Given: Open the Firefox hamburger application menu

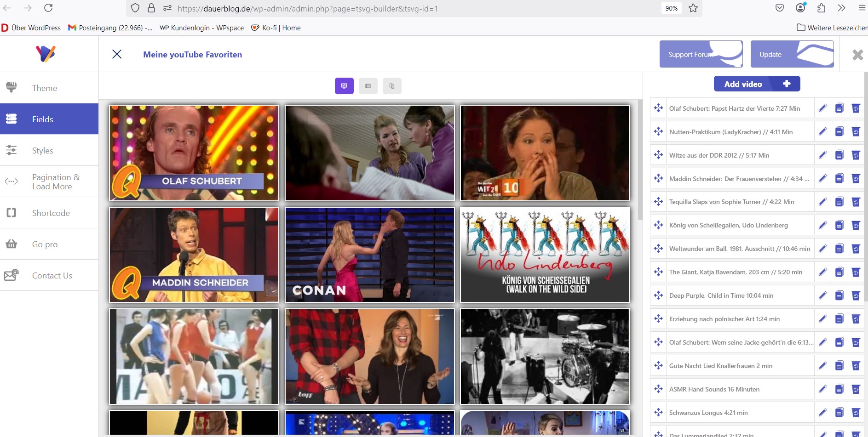Looking at the screenshot, I should tap(862, 8).
